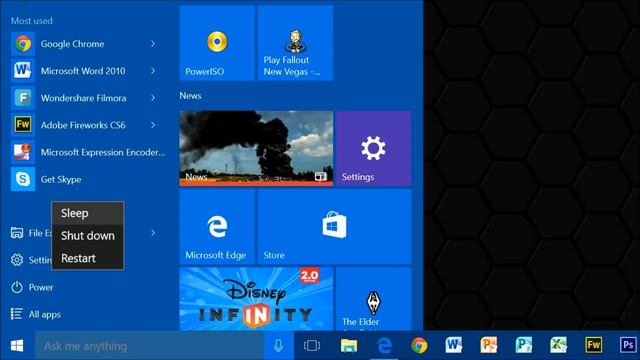This screenshot has height=360, width=640.
Task: Open Settings from Start menu left column
Action: (x=31, y=260)
